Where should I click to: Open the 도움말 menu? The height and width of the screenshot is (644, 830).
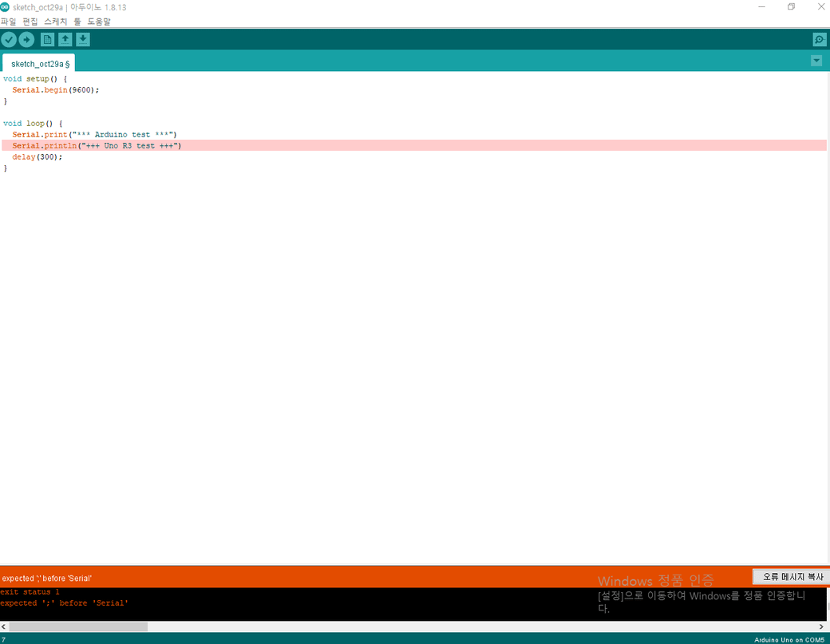click(x=99, y=22)
